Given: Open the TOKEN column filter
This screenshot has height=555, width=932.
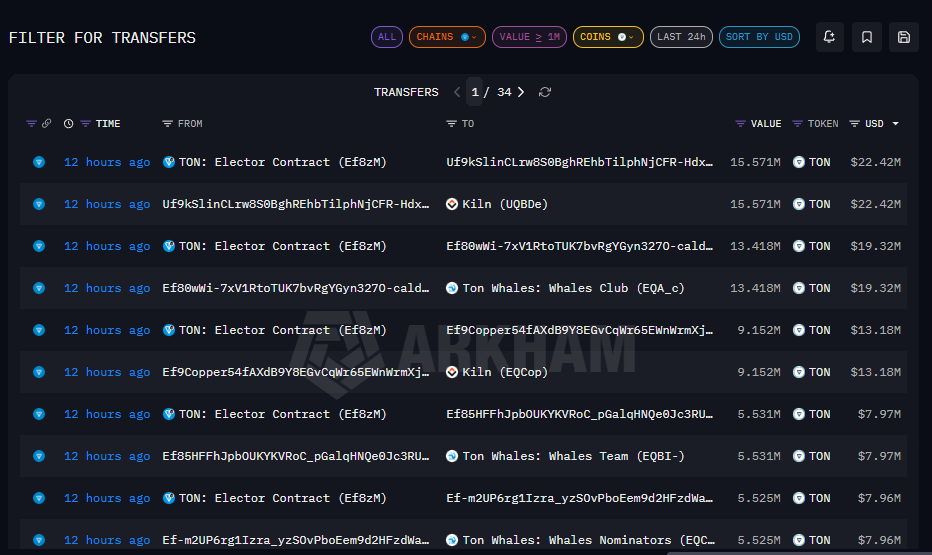Looking at the screenshot, I should [798, 124].
